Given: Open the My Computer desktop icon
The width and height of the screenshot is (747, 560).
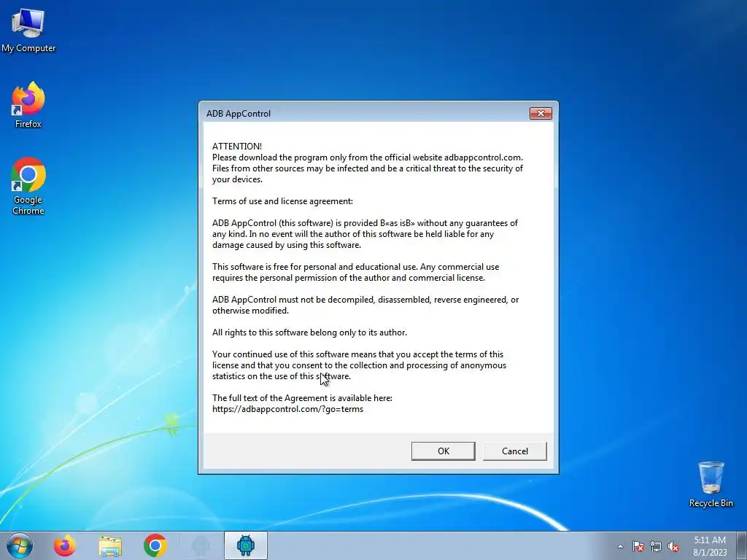Looking at the screenshot, I should (28, 31).
